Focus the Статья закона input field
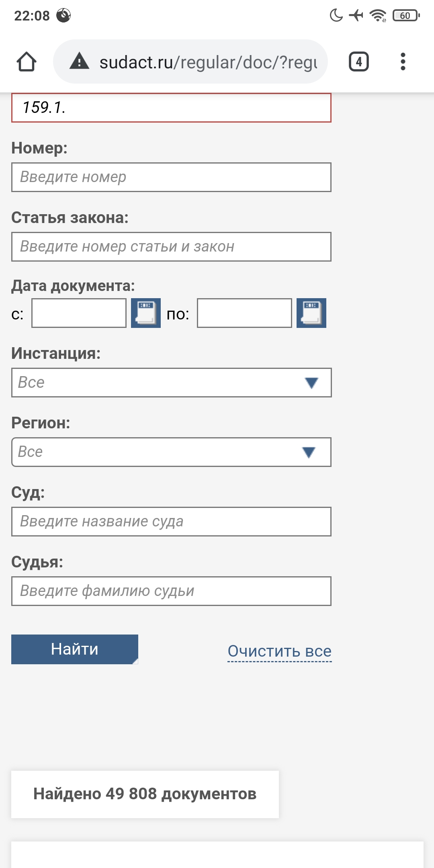 [x=171, y=247]
